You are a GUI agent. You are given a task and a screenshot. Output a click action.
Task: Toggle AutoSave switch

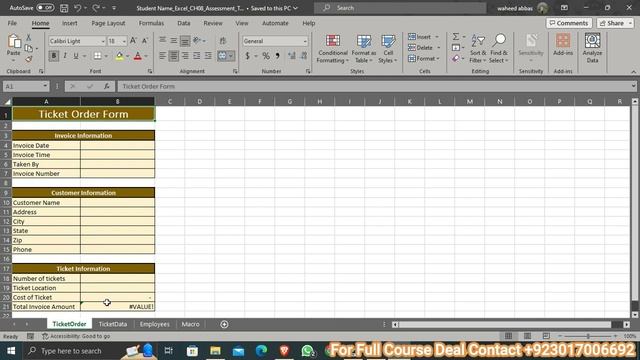pyautogui.click(x=45, y=8)
